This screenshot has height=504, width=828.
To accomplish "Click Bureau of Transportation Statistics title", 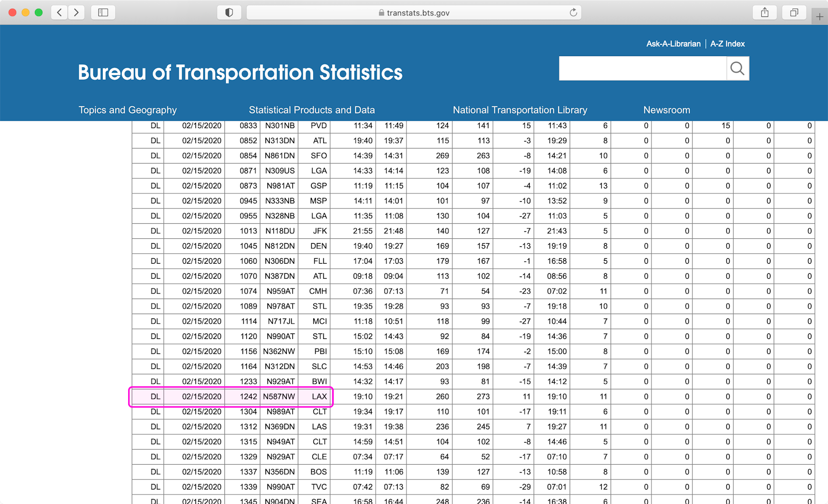I will pyautogui.click(x=240, y=72).
